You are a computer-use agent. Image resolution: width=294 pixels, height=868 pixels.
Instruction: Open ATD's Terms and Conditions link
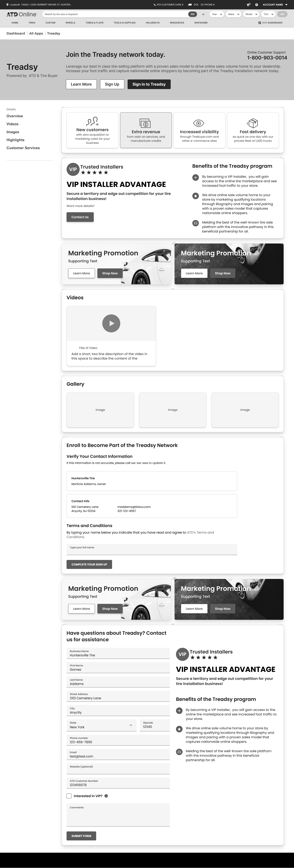(x=140, y=535)
